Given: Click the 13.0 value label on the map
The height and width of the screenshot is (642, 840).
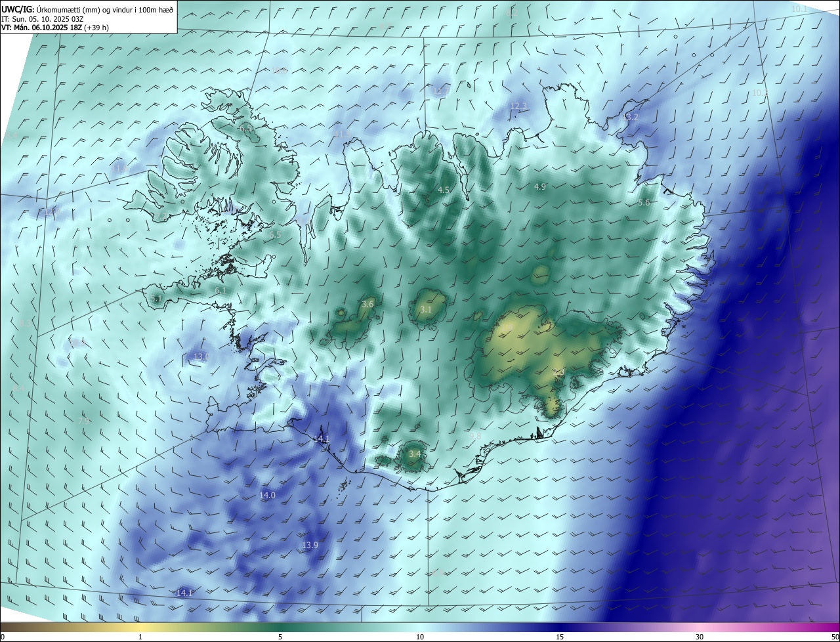Looking at the screenshot, I should coord(201,356).
